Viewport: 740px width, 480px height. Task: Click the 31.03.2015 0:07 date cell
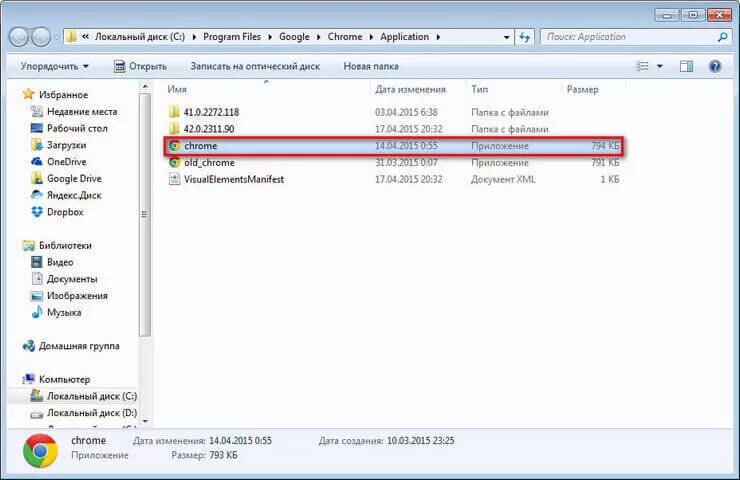point(406,162)
